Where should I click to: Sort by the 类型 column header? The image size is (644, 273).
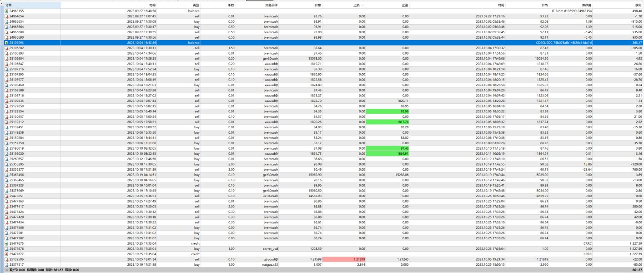pos(196,5)
